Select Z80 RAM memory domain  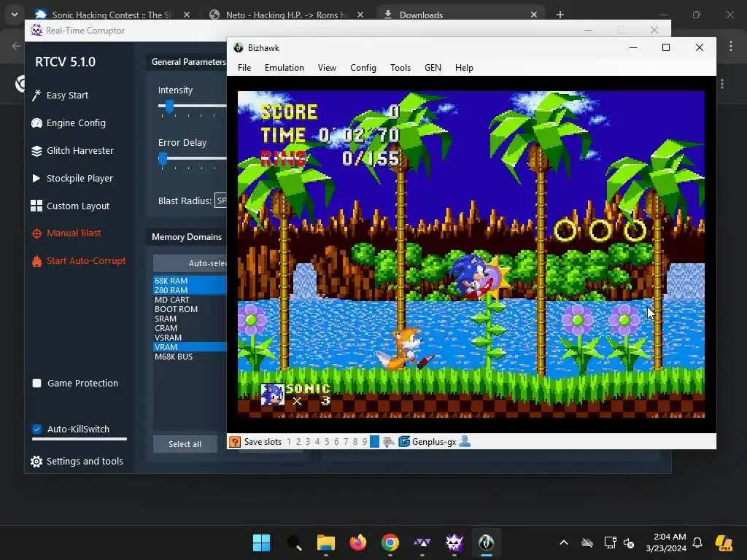click(x=190, y=290)
